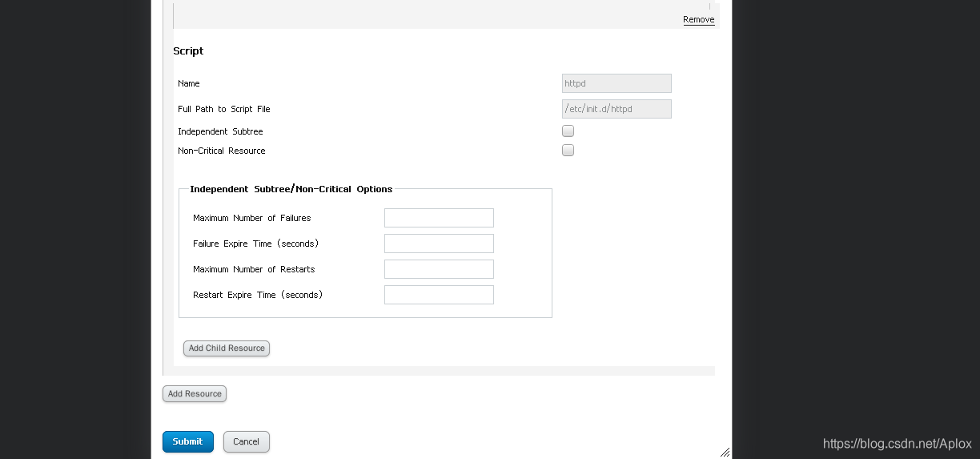This screenshot has height=459, width=980.
Task: Click the Maximum Number of Restarts label
Action: 254,269
